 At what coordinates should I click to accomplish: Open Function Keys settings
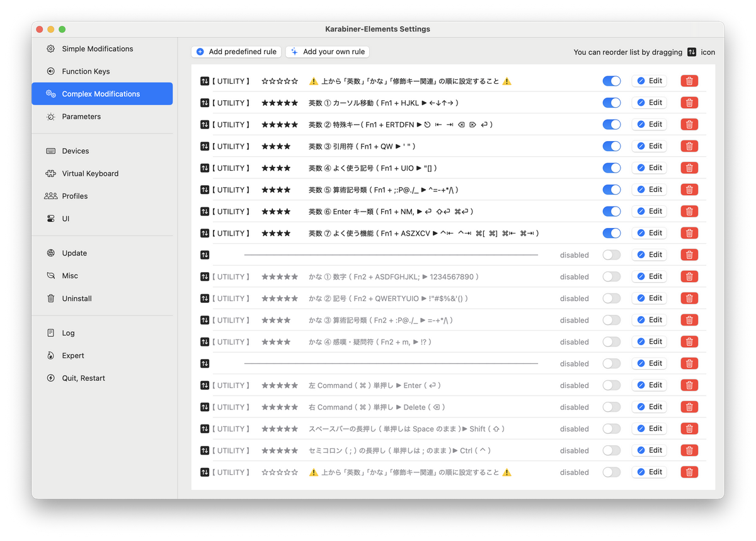tap(102, 71)
